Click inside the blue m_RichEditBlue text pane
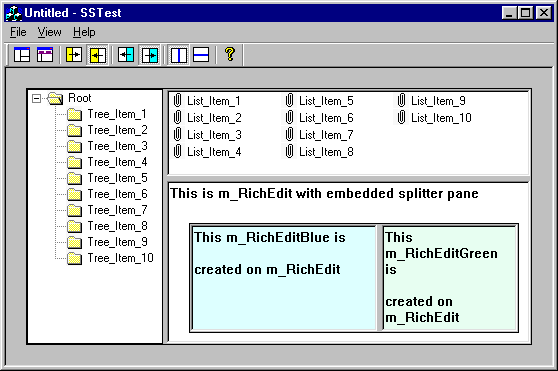Image resolution: width=558 pixels, height=371 pixels. 284,278
